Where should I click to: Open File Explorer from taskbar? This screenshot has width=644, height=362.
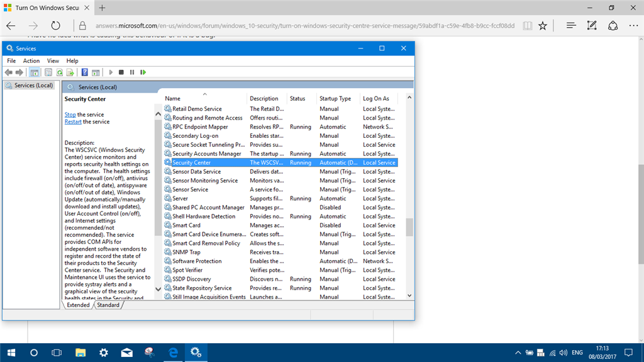coord(80,353)
